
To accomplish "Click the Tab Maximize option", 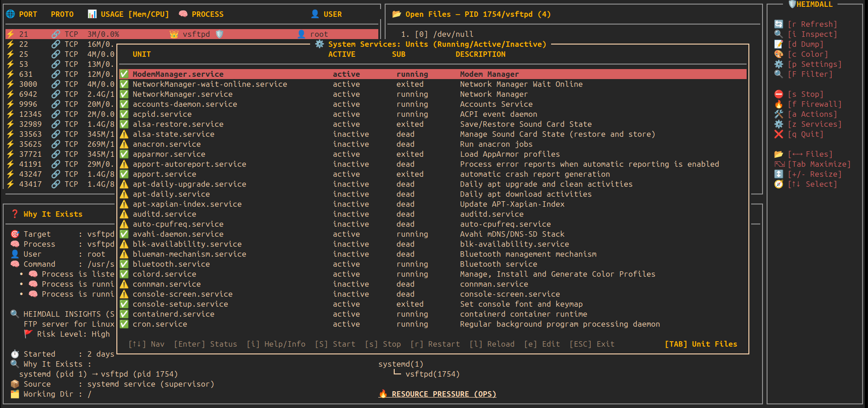I will (x=818, y=164).
